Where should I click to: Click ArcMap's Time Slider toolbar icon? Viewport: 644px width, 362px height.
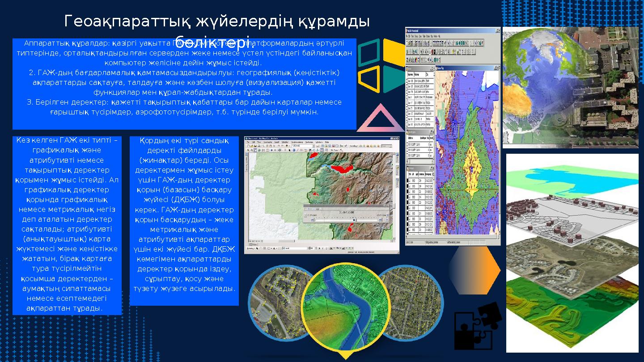coord(322,150)
